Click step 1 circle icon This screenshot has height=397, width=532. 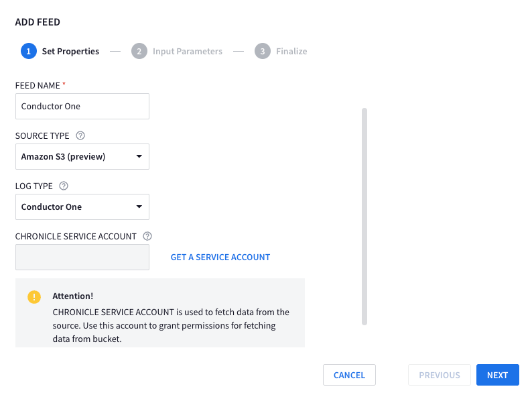point(28,51)
